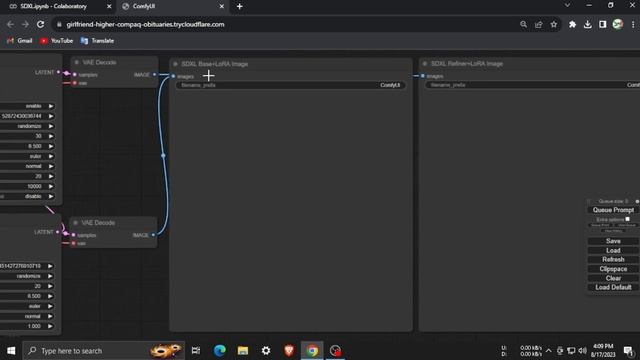Click the Load workflow button
The width and height of the screenshot is (640, 360).
(x=613, y=251)
